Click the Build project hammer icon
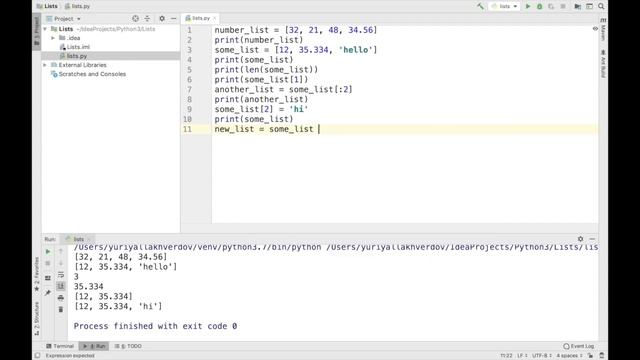 coord(480,6)
